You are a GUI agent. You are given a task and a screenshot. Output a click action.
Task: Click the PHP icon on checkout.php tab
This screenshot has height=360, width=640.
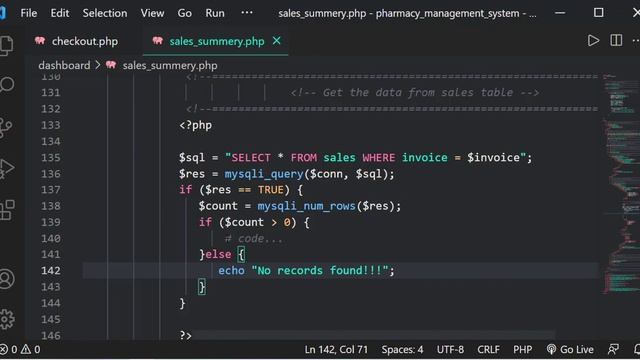[40, 41]
